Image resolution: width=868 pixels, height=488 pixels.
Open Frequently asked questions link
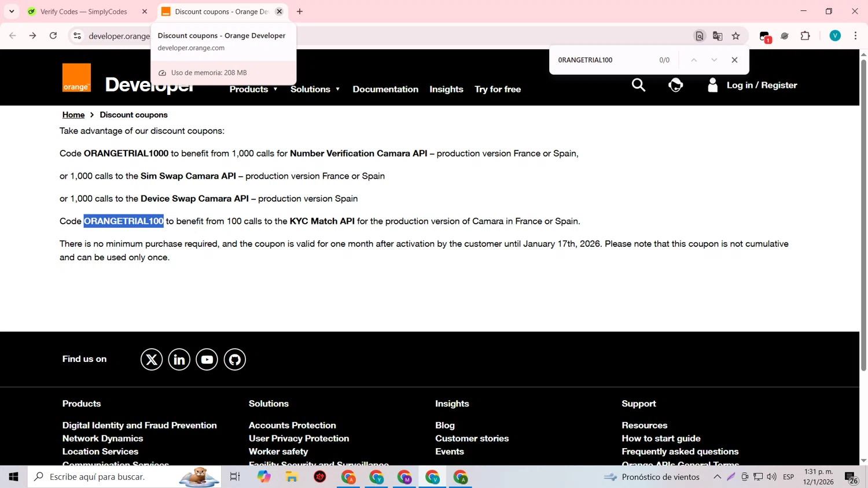pyautogui.click(x=680, y=452)
